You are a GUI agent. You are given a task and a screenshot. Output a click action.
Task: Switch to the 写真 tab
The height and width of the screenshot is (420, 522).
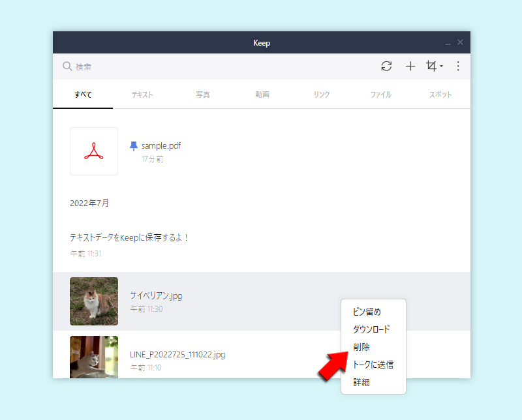coord(202,95)
